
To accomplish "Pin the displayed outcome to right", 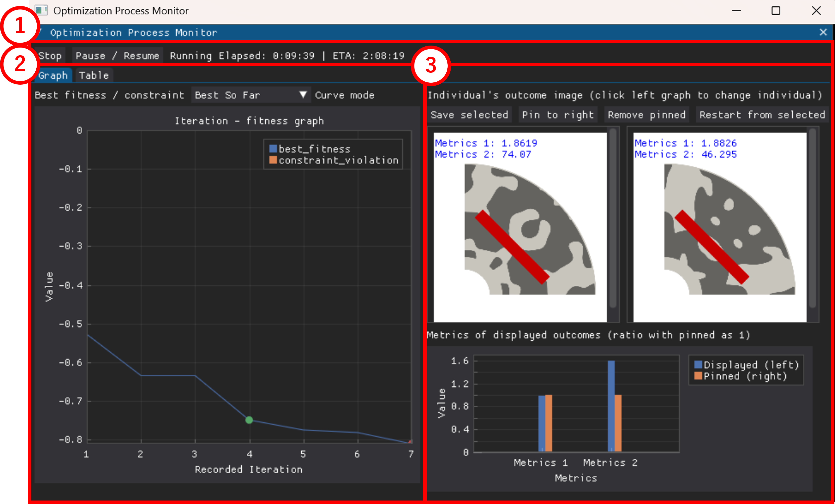I will 558,115.
